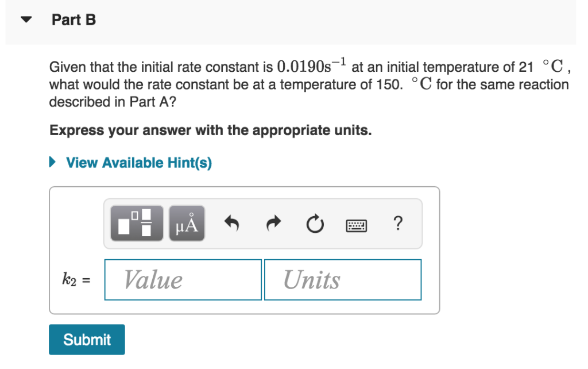Click the shaded Part B title bar
This screenshot has height=369, width=588.
click(287, 19)
